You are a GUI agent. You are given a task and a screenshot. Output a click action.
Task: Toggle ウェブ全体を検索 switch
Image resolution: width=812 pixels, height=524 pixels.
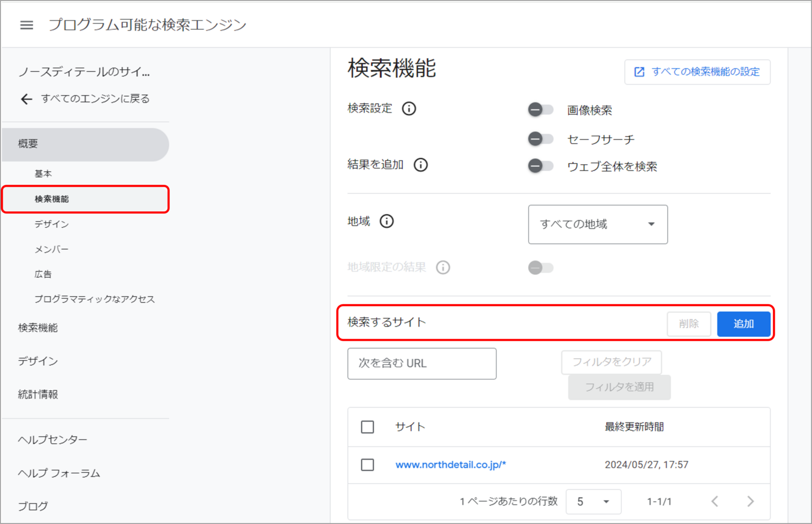540,166
